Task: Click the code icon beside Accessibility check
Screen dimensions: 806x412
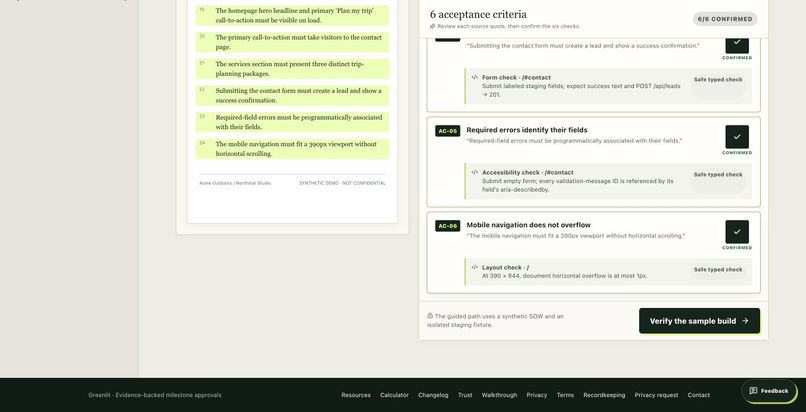Action: (x=474, y=173)
